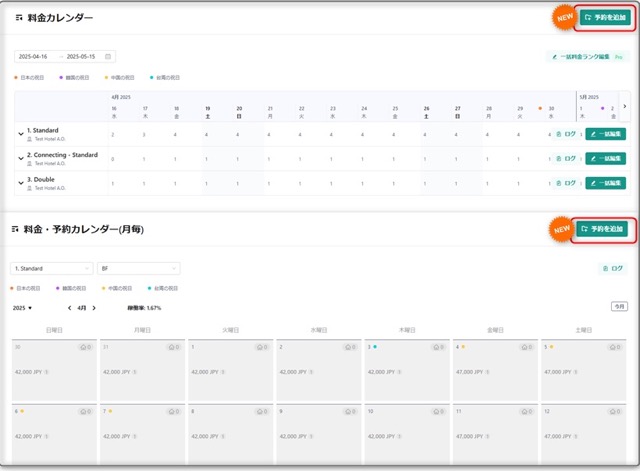
Task: Click 1. Standard cell under April 16
Action: click(113, 134)
